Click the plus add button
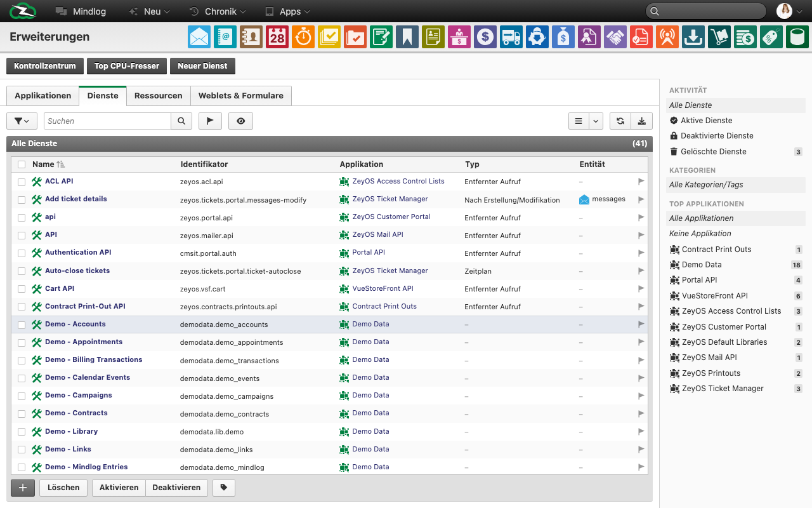The image size is (812, 508). (23, 488)
